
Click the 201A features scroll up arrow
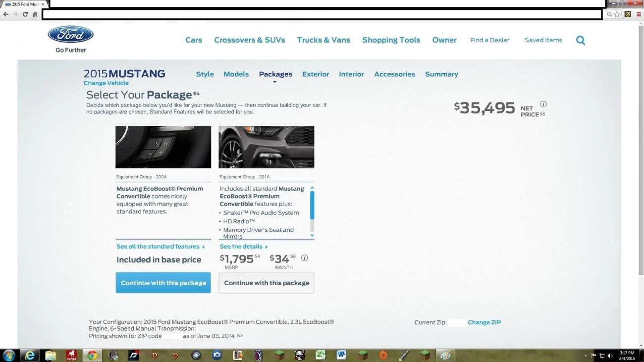click(312, 188)
